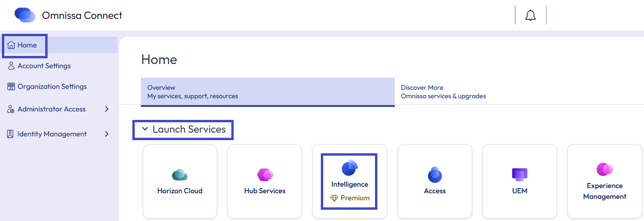
Task: Click the Home page heading
Action: pyautogui.click(x=159, y=60)
